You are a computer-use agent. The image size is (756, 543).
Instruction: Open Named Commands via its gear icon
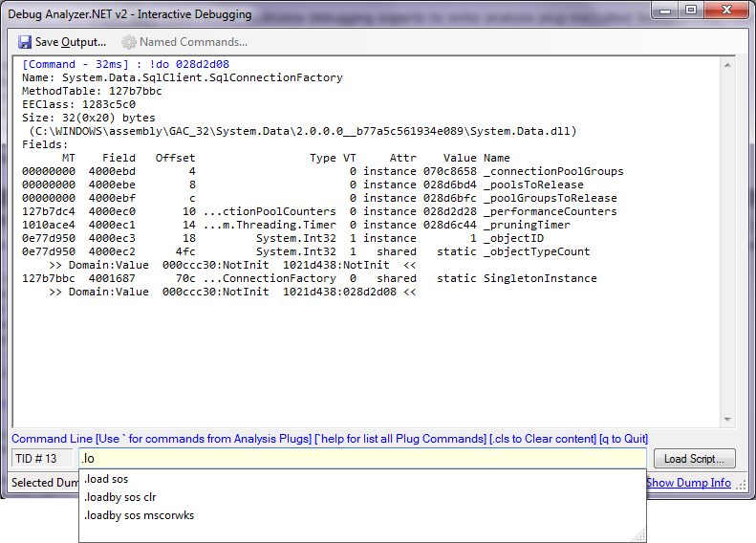point(128,42)
